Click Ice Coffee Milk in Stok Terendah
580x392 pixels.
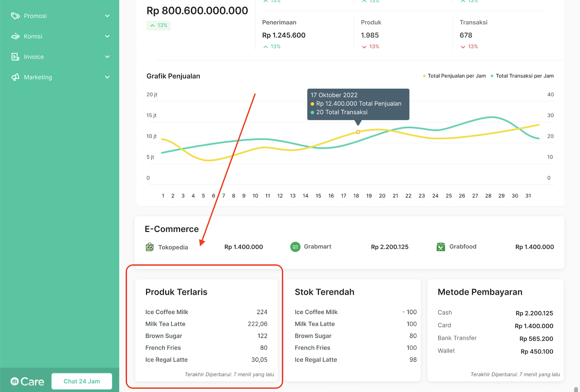[x=316, y=312]
